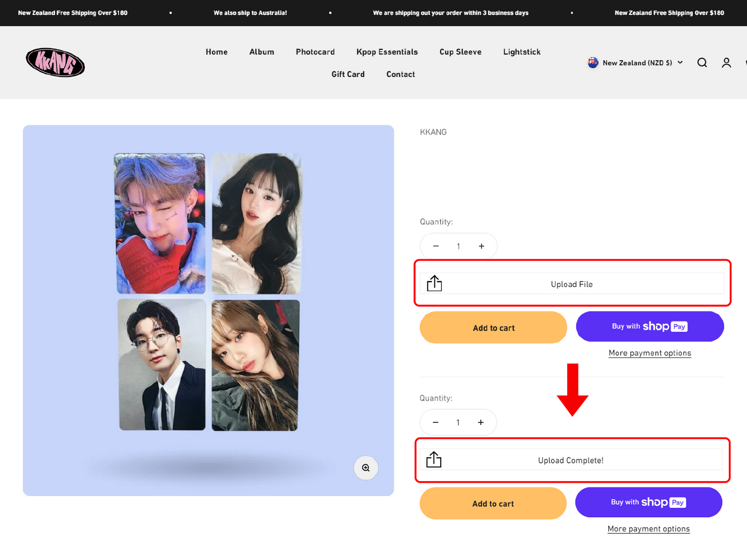This screenshot has width=747, height=560.
Task: Click the upload icon beside Upload File
Action: (x=434, y=283)
